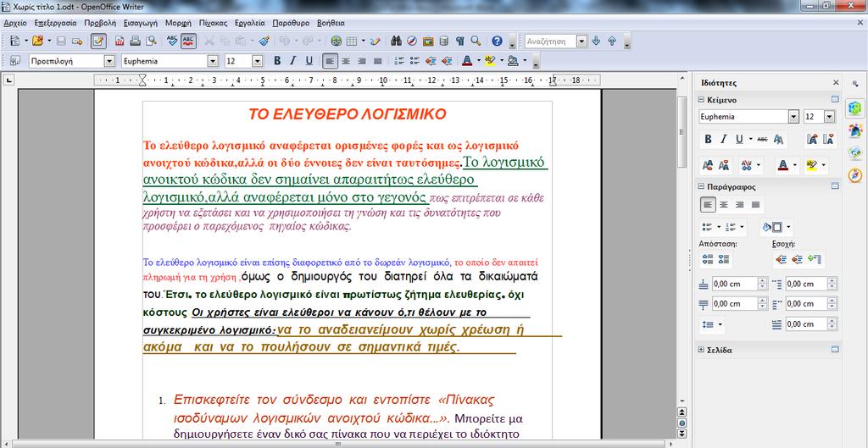868x448 pixels.
Task: Open the Gallery toolbar icon
Action: [428, 41]
